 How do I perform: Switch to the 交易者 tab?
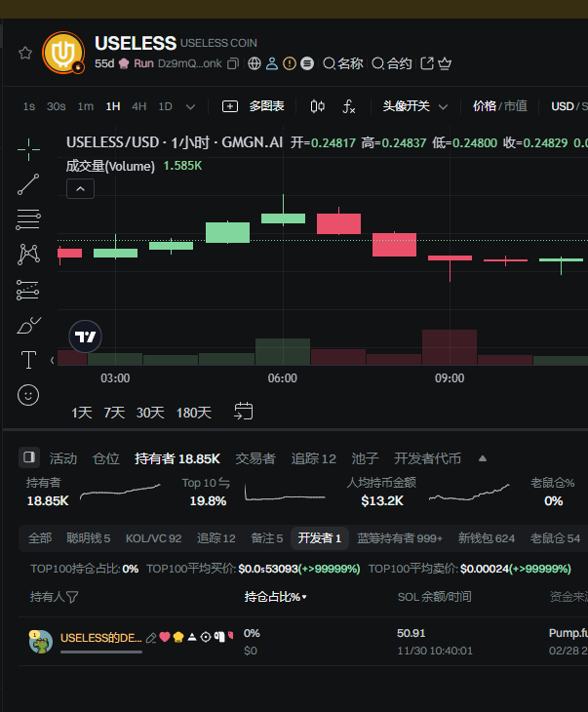point(255,458)
